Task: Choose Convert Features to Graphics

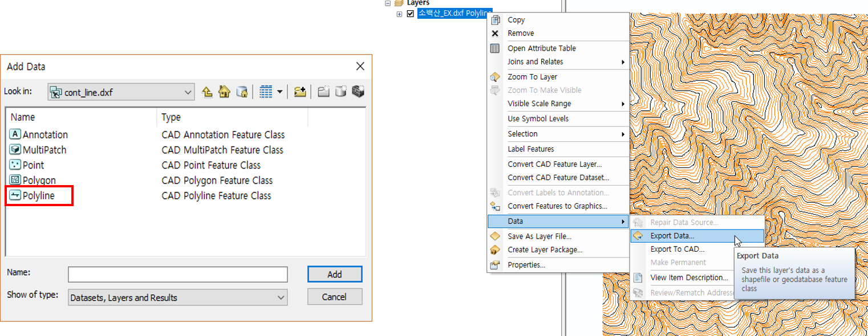Action: point(558,206)
